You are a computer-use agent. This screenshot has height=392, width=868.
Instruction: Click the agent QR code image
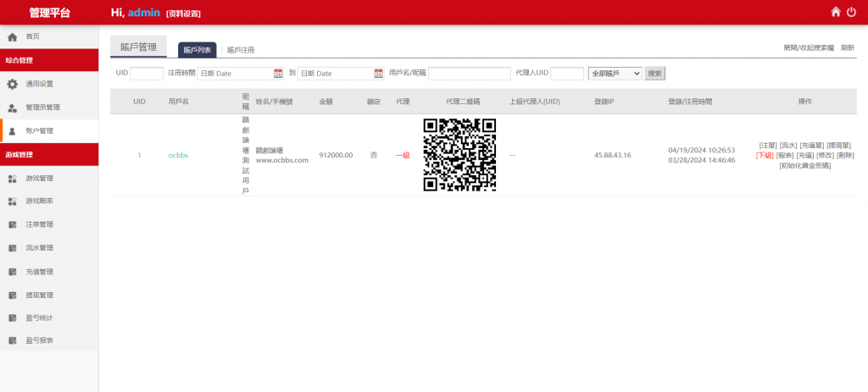point(459,155)
